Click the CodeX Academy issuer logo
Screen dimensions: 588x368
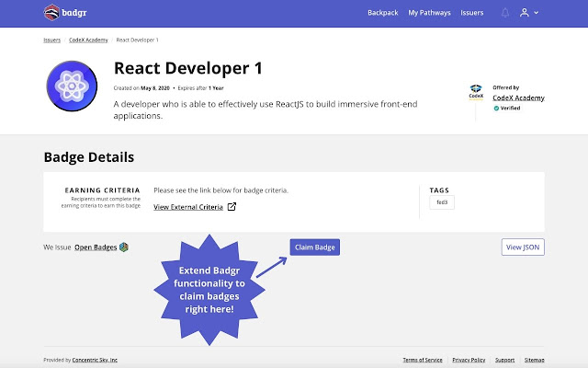(x=476, y=92)
